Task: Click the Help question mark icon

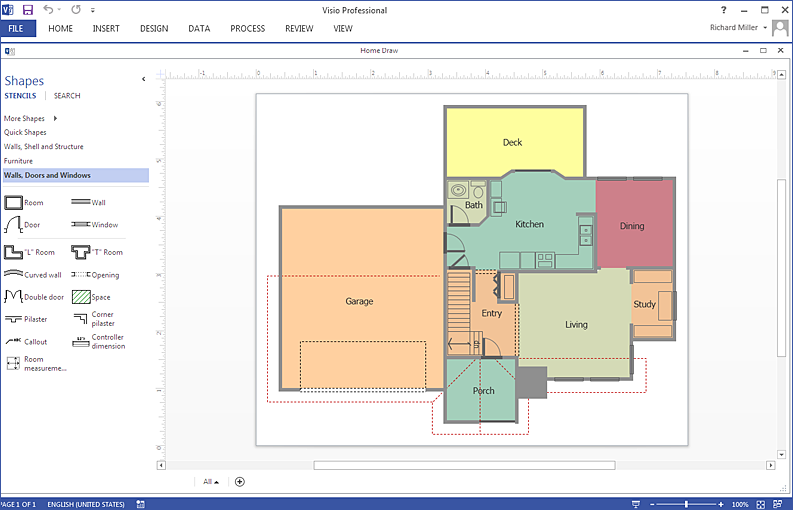Action: [x=723, y=10]
